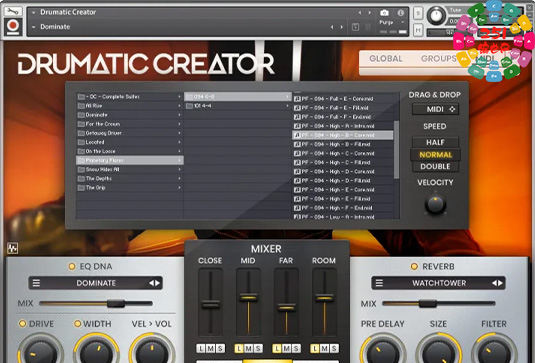Click the folder icon of 101 4-4

click(x=189, y=106)
